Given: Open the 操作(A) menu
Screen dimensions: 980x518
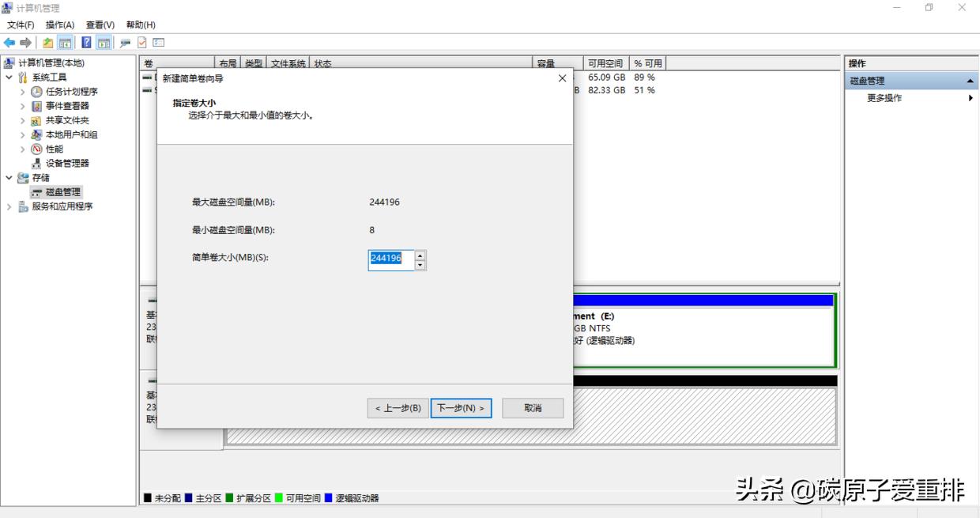Looking at the screenshot, I should (60, 25).
